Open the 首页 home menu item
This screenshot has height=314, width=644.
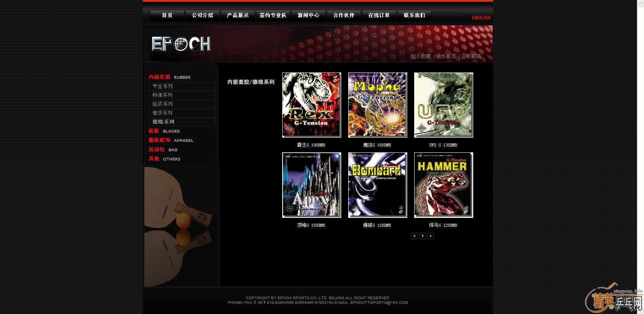[x=167, y=16]
